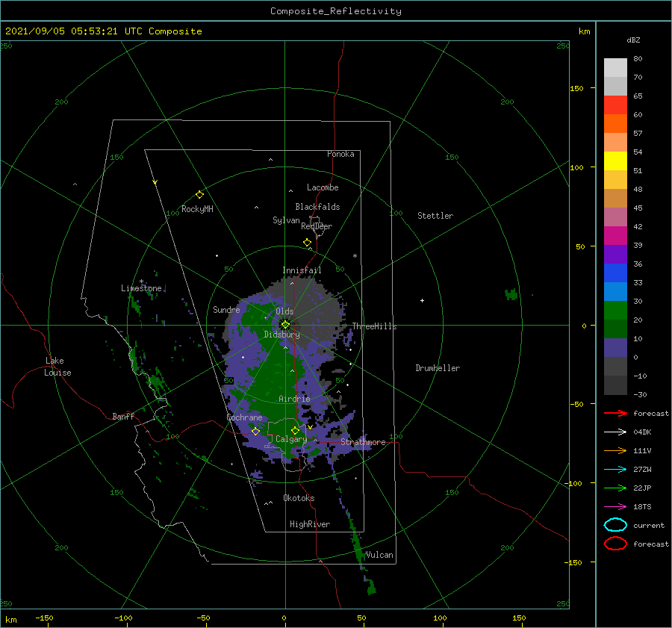Click the red 60-65 dBZ color swatch

click(x=615, y=105)
